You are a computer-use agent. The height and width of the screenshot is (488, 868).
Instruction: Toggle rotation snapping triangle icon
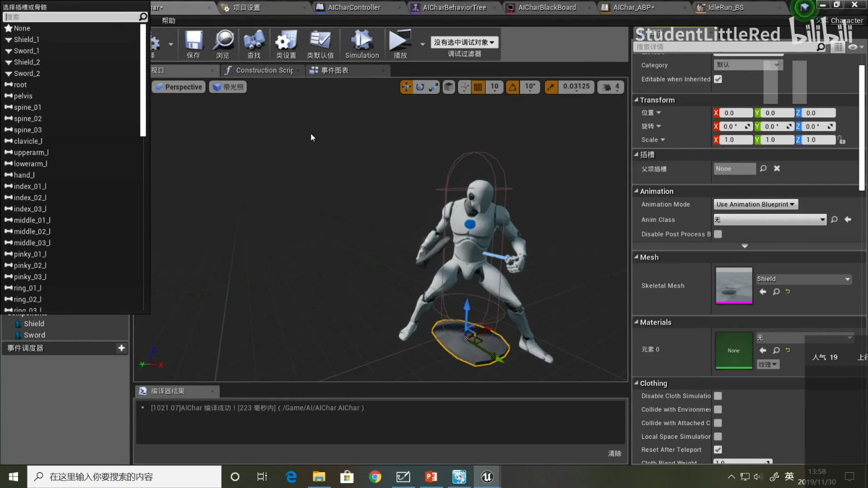[512, 87]
